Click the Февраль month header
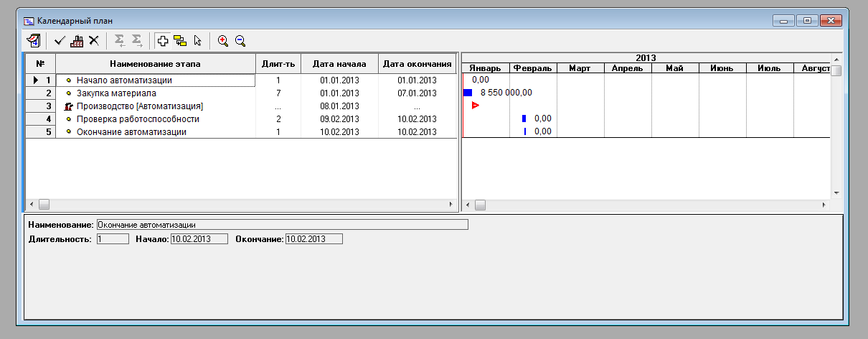 tap(533, 68)
